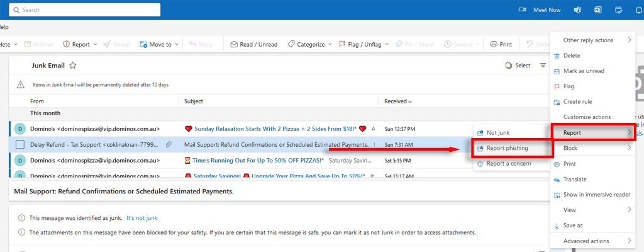Click the Meet Now camera icon
The width and height of the screenshot is (644, 252).
522,10
